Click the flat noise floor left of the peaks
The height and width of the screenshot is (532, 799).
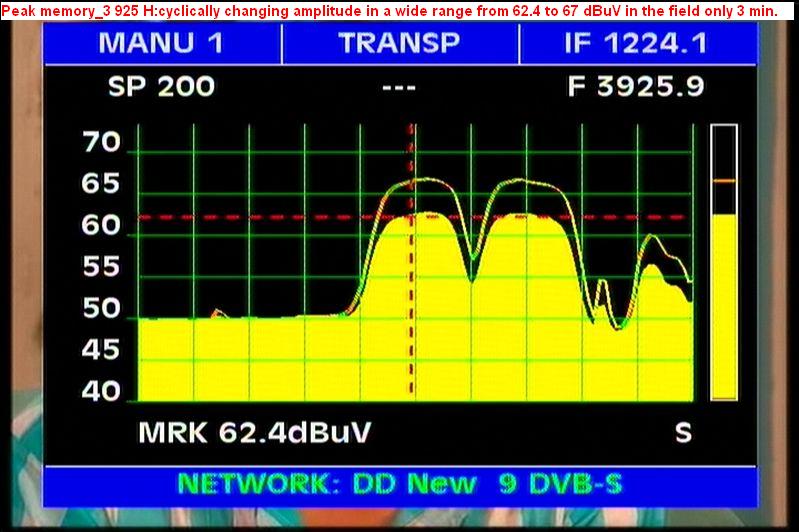(240, 318)
